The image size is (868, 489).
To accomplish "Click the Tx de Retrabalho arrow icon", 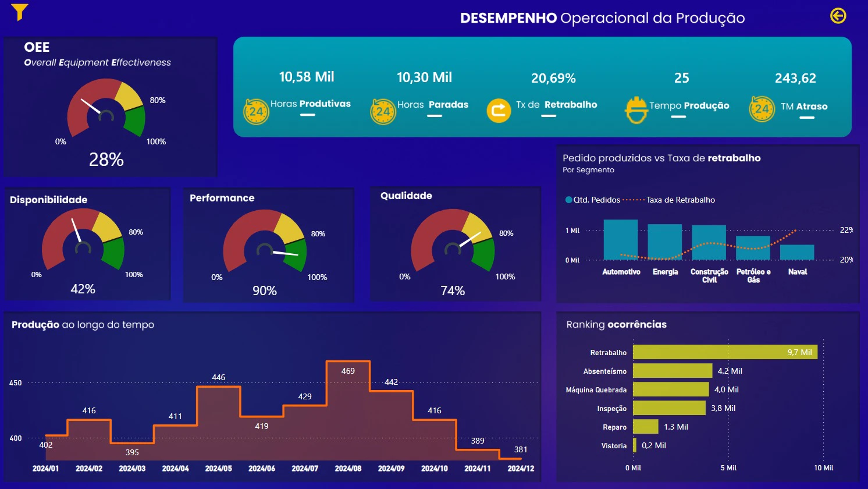I will point(499,110).
